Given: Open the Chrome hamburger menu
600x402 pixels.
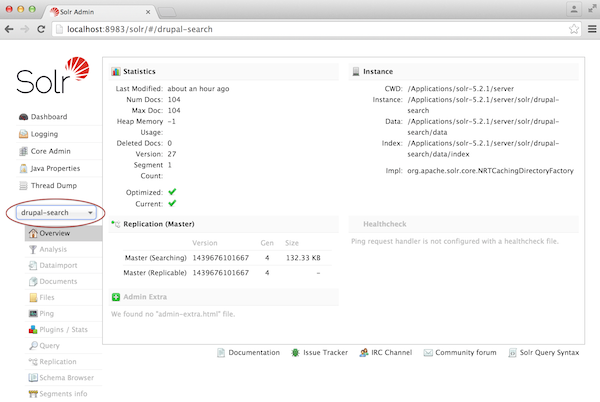Looking at the screenshot, I should pyautogui.click(x=592, y=29).
